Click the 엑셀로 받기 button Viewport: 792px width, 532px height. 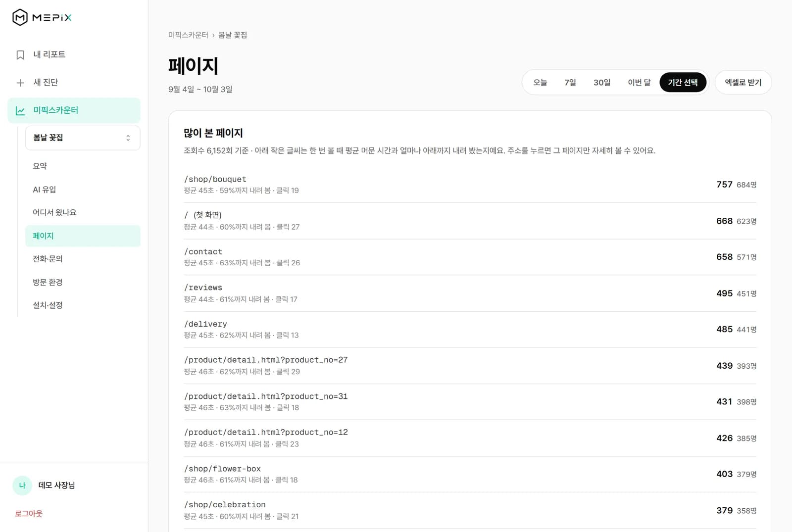(x=743, y=83)
